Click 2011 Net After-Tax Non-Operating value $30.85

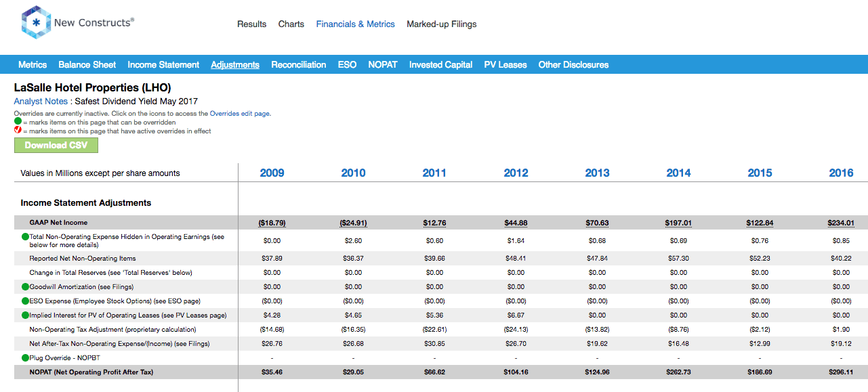(434, 344)
